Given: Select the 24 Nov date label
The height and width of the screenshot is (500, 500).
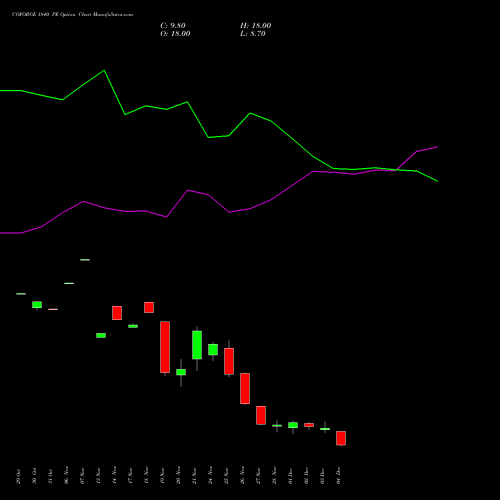Looking at the screenshot, I should coord(210,475).
